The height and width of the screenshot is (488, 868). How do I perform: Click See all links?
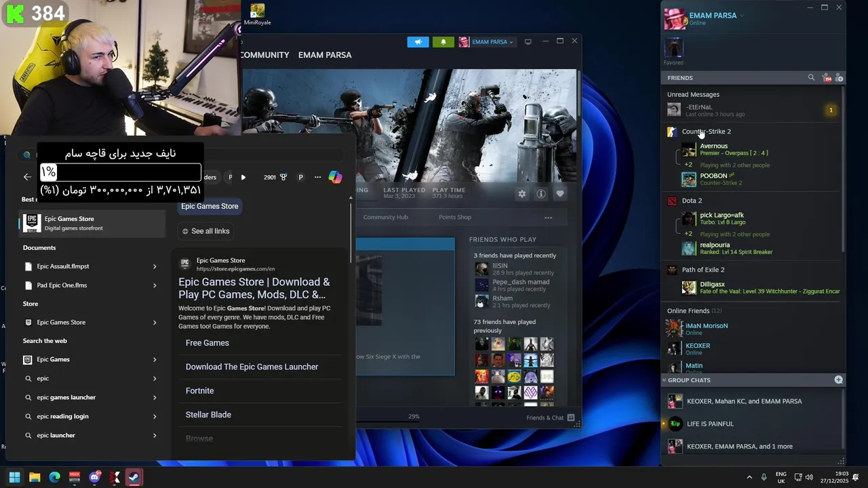click(x=205, y=231)
